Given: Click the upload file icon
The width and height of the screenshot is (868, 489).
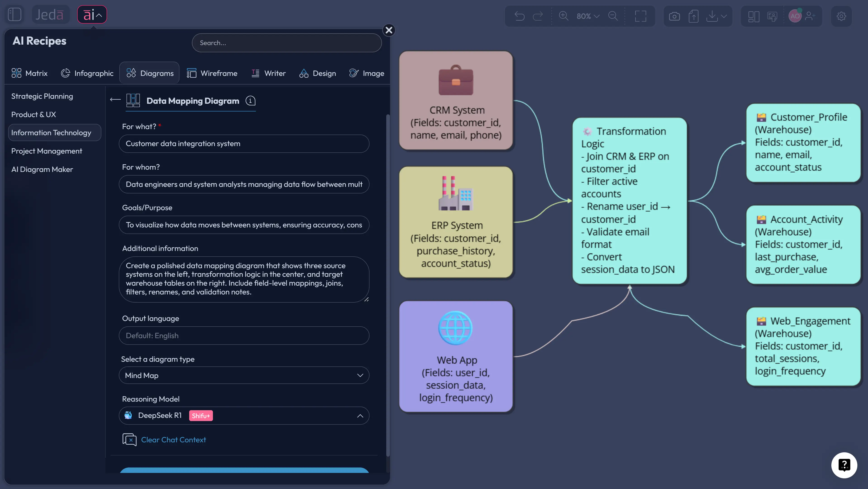Looking at the screenshot, I should pyautogui.click(x=694, y=16).
